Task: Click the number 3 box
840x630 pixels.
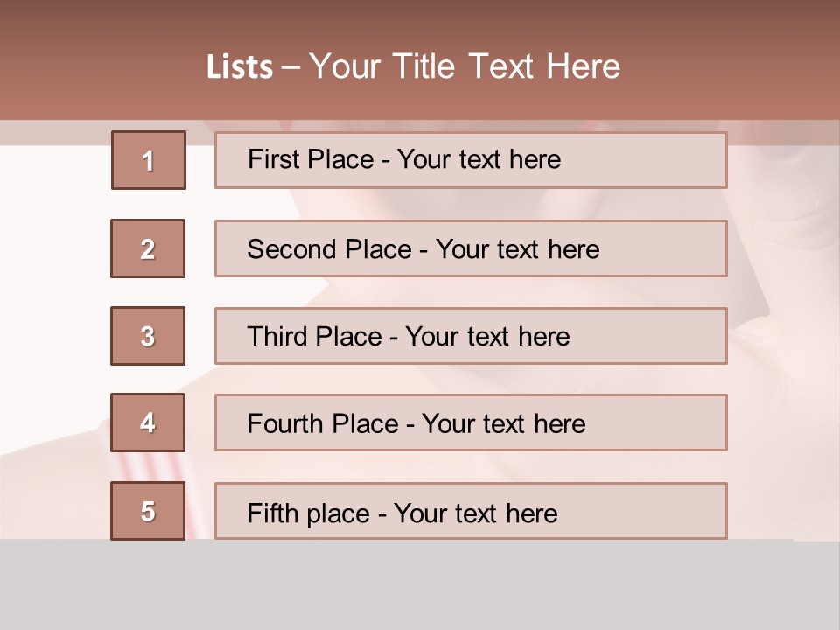Action: coord(148,336)
